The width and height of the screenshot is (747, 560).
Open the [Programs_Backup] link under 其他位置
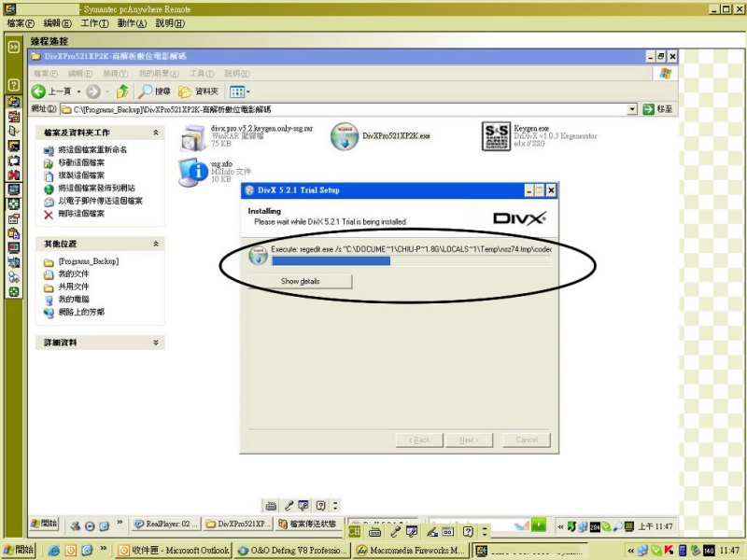tap(89, 261)
